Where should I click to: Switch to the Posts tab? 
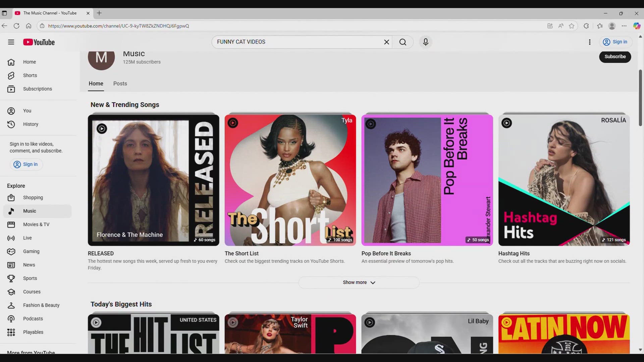[120, 83]
